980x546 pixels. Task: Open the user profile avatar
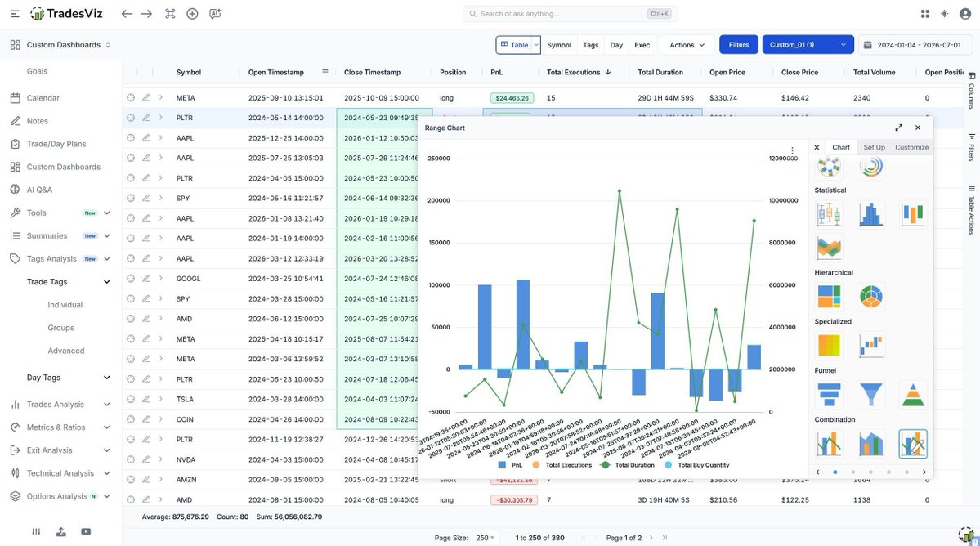pos(965,14)
